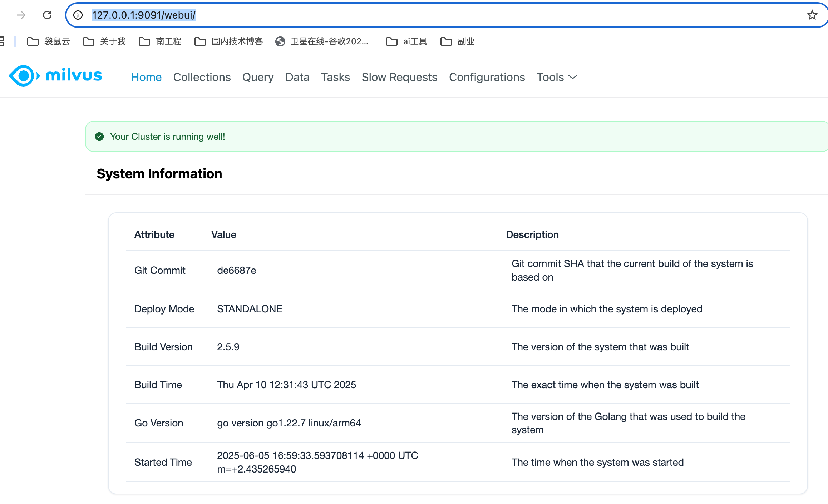Open the 南工程 bookmark folder
The width and height of the screenshot is (828, 504).
click(160, 41)
